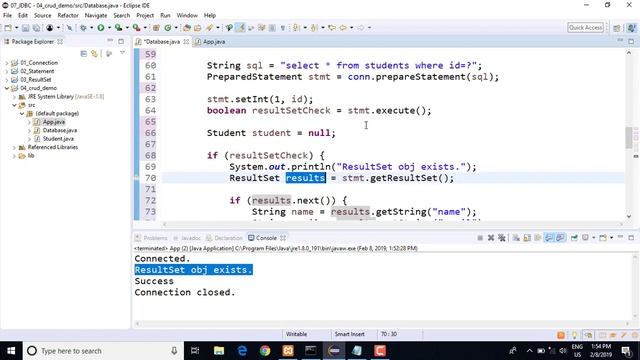Click the New Java Class icon
The height and width of the screenshot is (360, 640).
point(168,28)
